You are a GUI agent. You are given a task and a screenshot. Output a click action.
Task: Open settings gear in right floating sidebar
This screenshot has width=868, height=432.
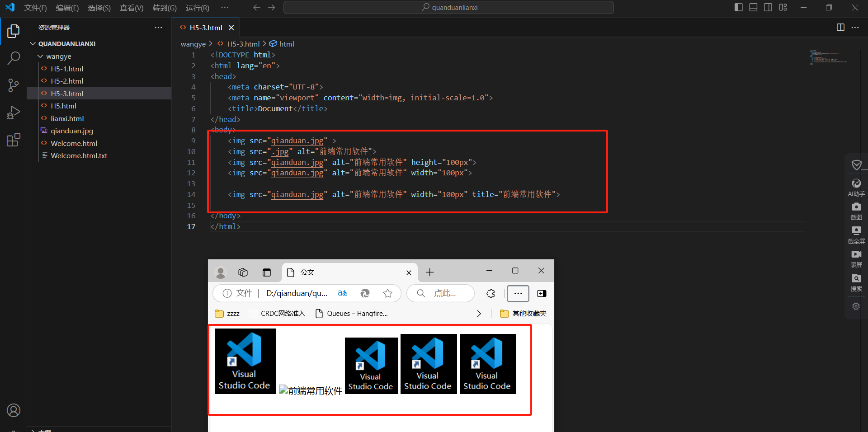click(x=856, y=306)
